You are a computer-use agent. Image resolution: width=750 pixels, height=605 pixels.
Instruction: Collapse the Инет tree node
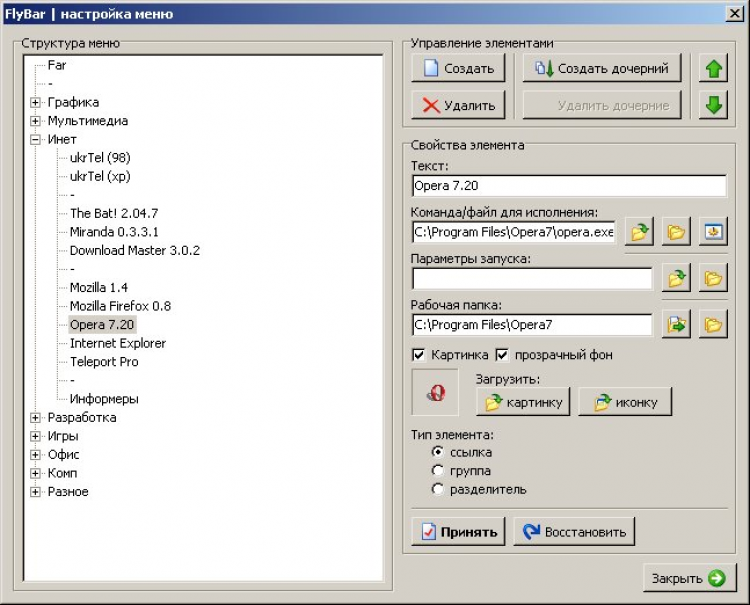coord(35,140)
